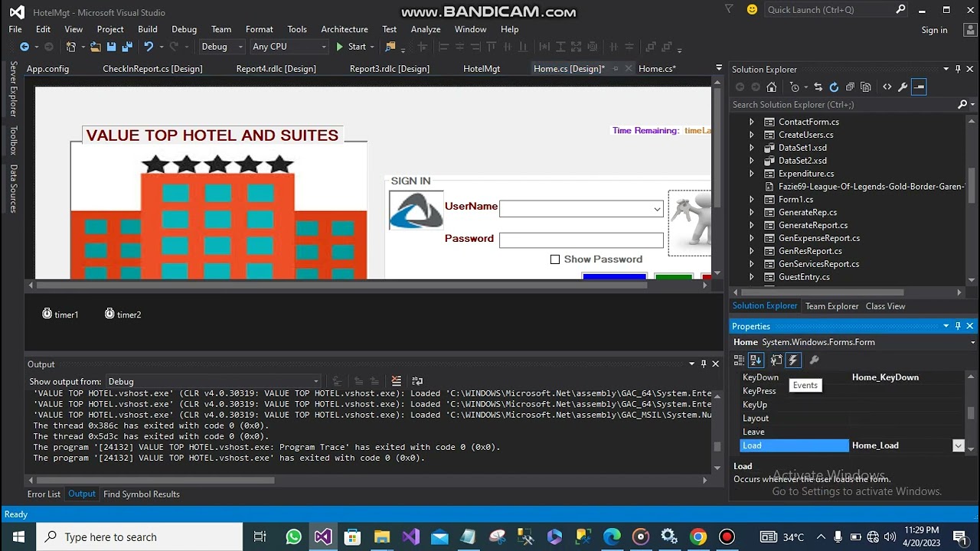
Task: Click the Solution Explorer Properties wrench icon
Action: [x=903, y=86]
